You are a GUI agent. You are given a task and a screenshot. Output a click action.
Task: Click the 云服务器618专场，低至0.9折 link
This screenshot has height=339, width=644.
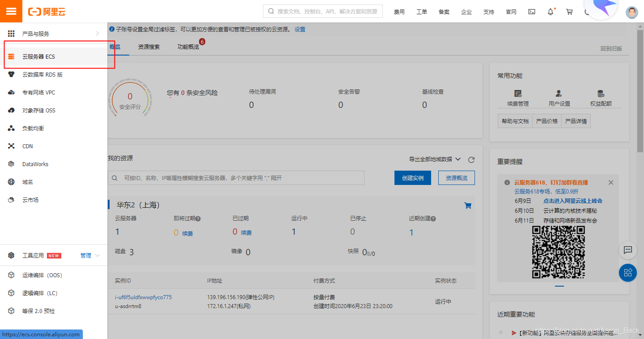tap(546, 191)
